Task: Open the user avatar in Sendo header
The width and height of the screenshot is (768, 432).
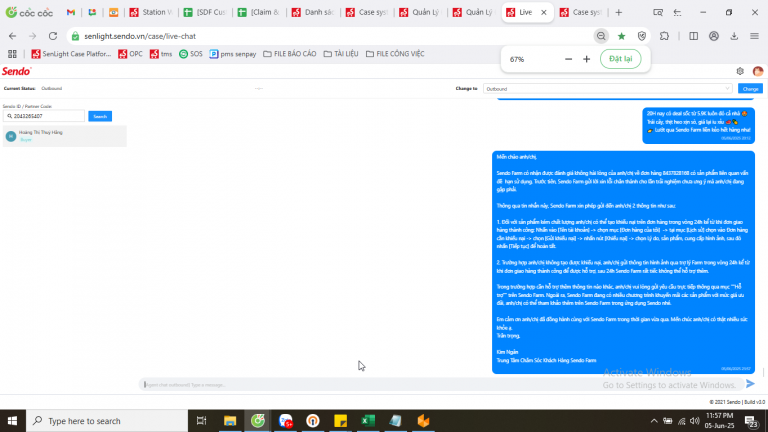Action: 758,72
